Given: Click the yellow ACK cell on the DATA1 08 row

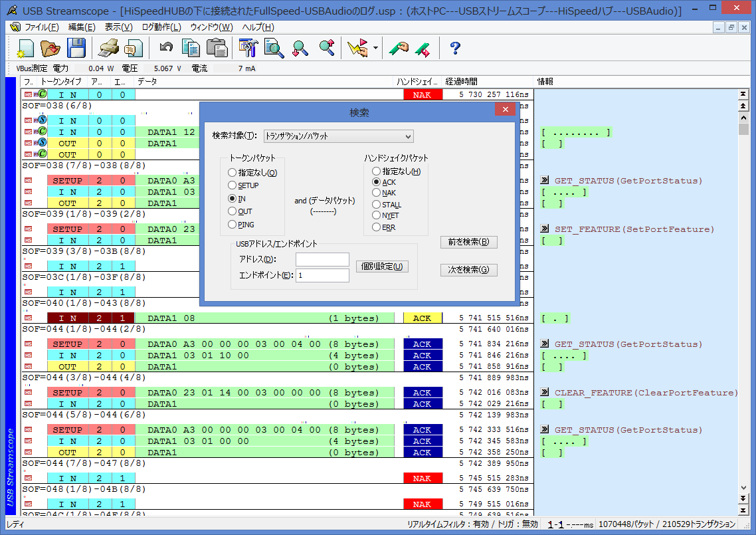Looking at the screenshot, I should point(423,318).
